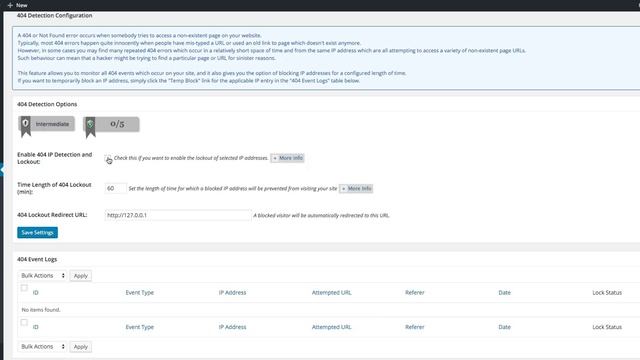Enable 404 IP Detection and Lockout checkbox
The image size is (640, 360).
108,158
